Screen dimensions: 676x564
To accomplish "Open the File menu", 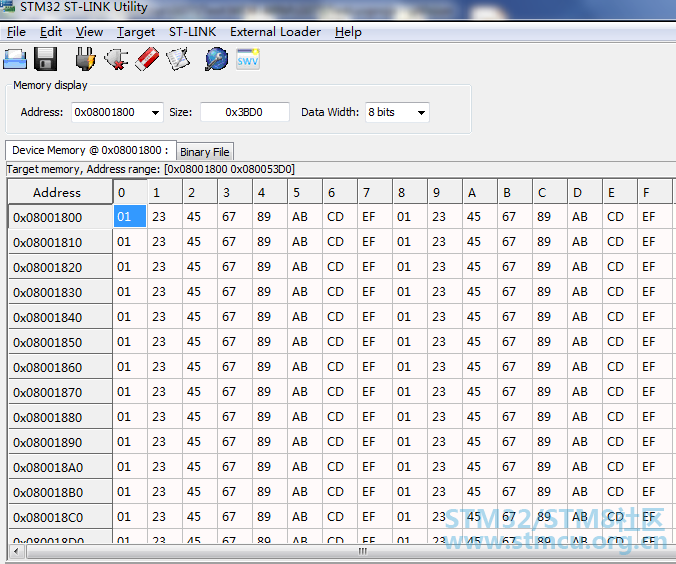I will (16, 32).
